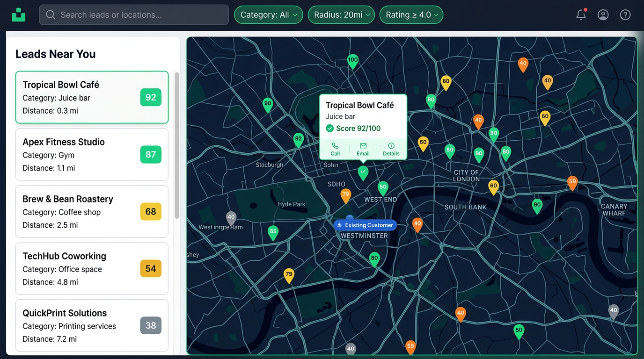This screenshot has width=644, height=359.
Task: Open the notifications bell
Action: [x=581, y=14]
